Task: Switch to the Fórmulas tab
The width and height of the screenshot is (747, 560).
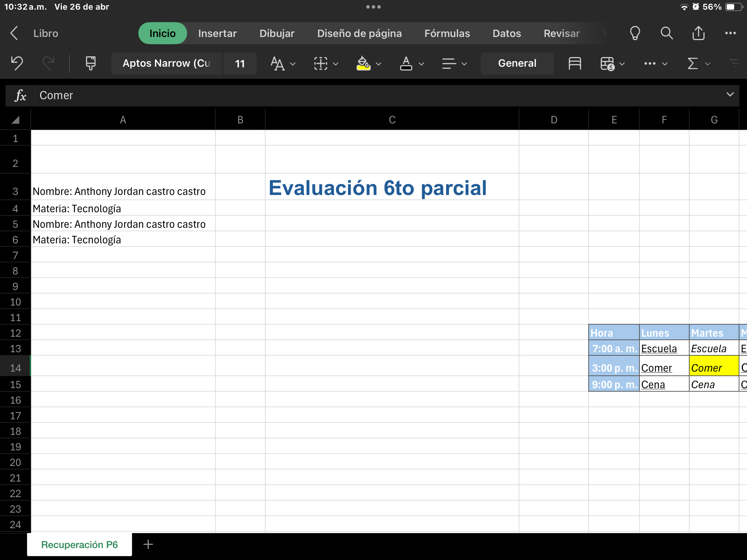Action: (447, 34)
